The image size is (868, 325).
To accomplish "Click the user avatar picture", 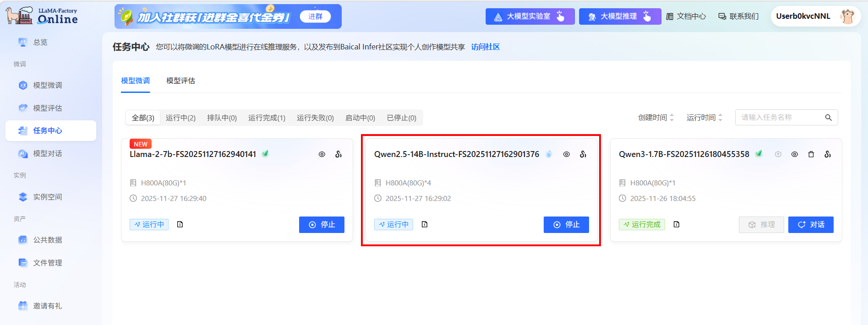I will [x=847, y=16].
